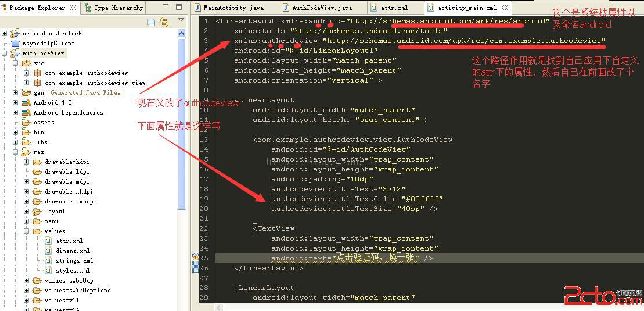Viewport: 644px width, 311px height.
Task: Click the src source folder icon
Action: (26, 63)
